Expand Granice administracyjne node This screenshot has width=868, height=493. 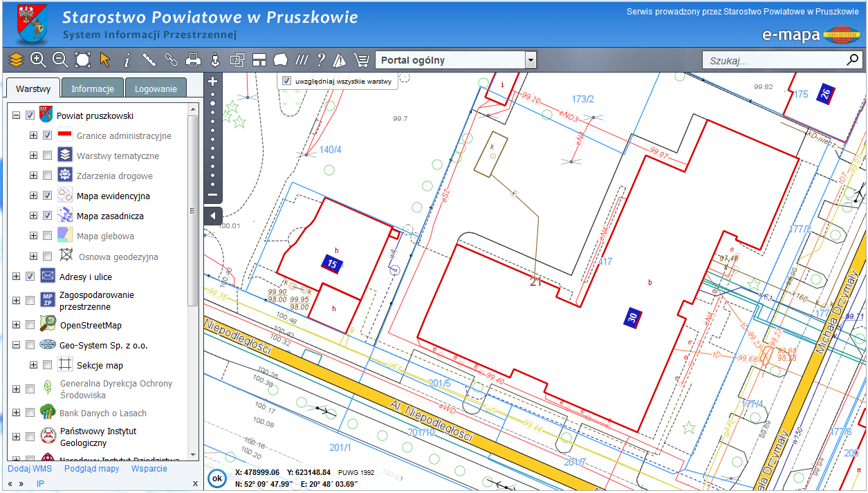pyautogui.click(x=33, y=136)
